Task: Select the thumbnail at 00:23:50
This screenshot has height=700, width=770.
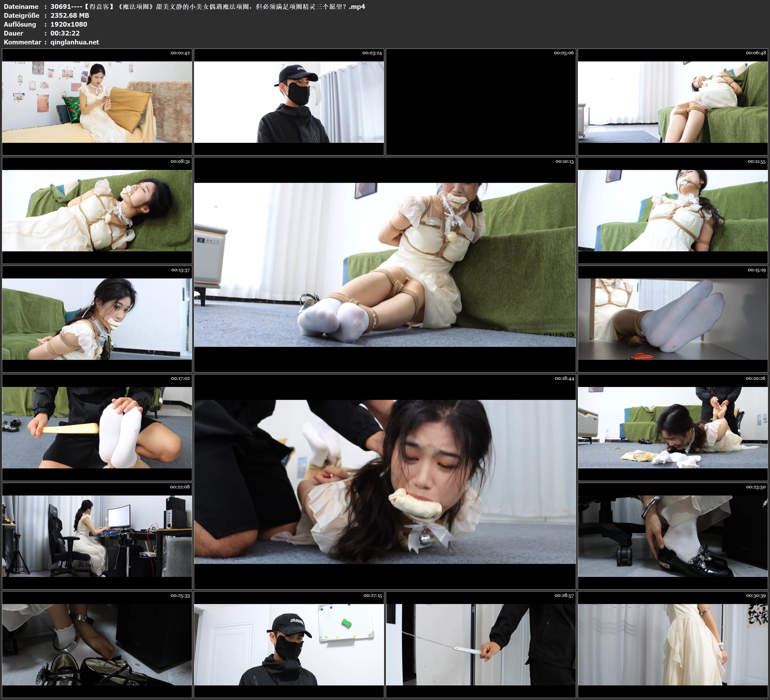Action: coord(673,536)
